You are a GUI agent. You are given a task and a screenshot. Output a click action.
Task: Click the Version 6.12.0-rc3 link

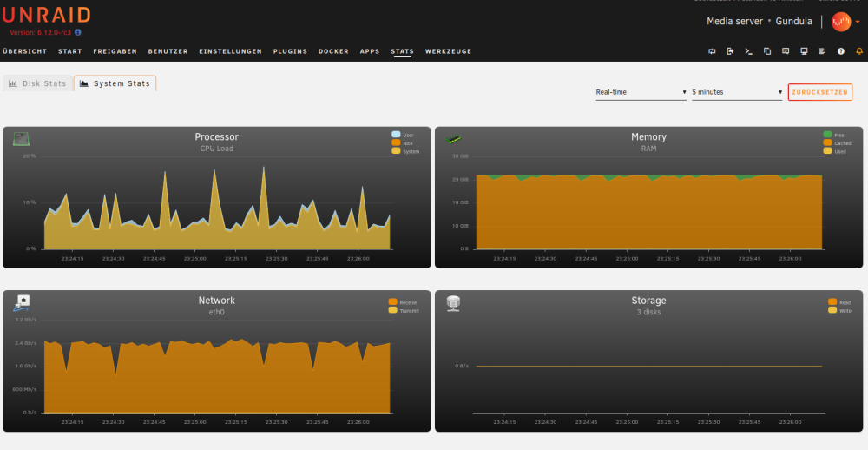pyautogui.click(x=41, y=33)
